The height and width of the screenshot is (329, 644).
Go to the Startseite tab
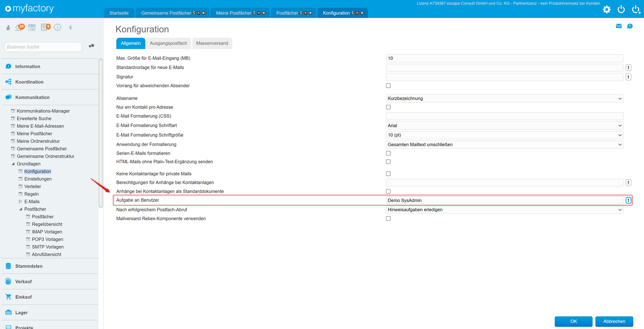pos(119,13)
